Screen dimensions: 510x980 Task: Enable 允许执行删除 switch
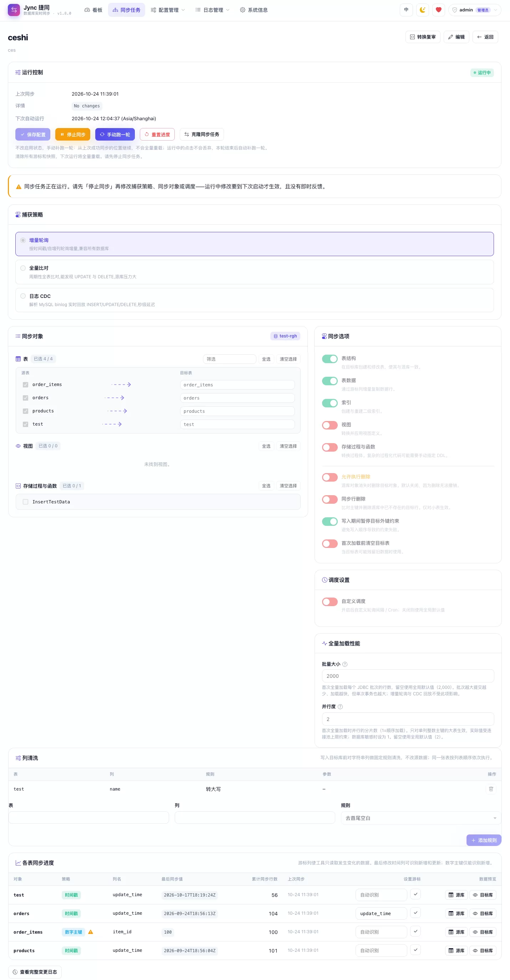click(x=329, y=477)
